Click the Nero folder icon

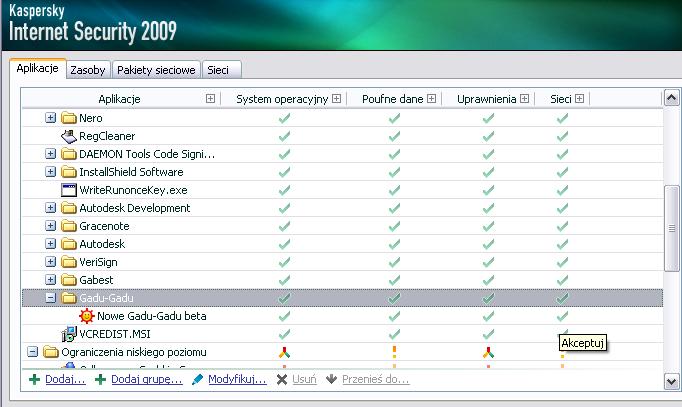[x=69, y=118]
